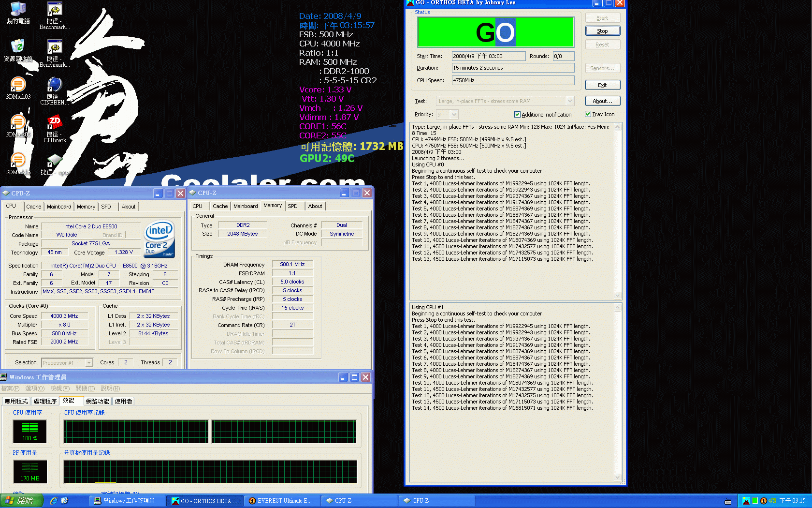Click the CPU #1 log scrollbar up arrow
The height and width of the screenshot is (508, 812).
tap(617, 308)
